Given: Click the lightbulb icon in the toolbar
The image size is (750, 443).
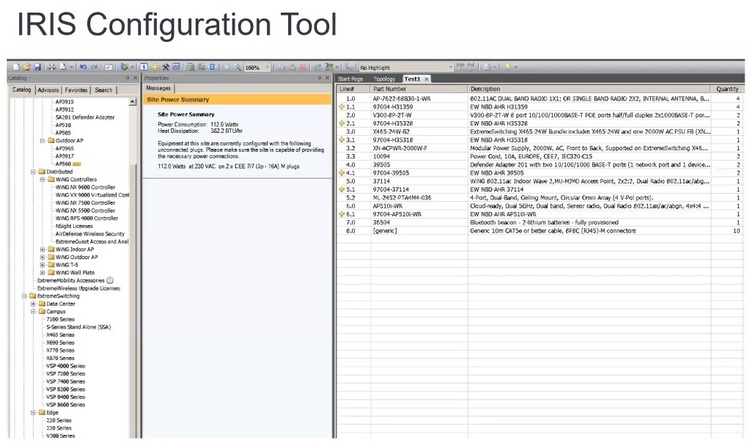Looking at the screenshot, I should pos(508,67).
